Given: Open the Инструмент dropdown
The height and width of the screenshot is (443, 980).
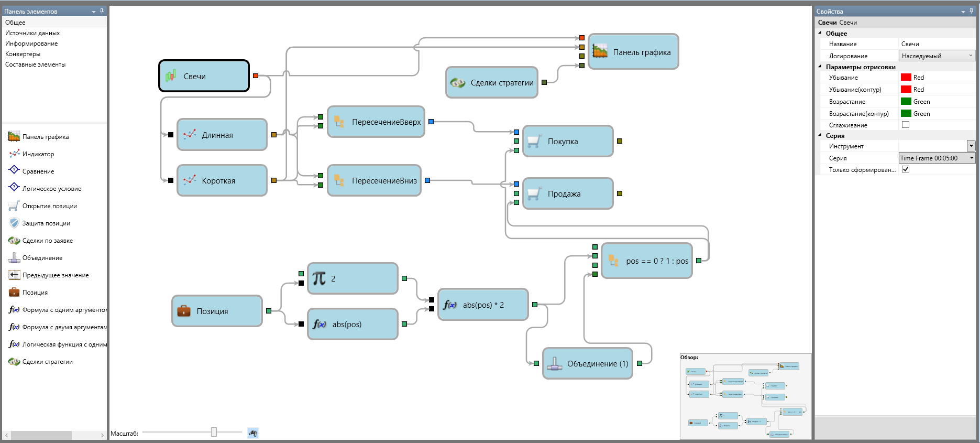Looking at the screenshot, I should click(971, 146).
